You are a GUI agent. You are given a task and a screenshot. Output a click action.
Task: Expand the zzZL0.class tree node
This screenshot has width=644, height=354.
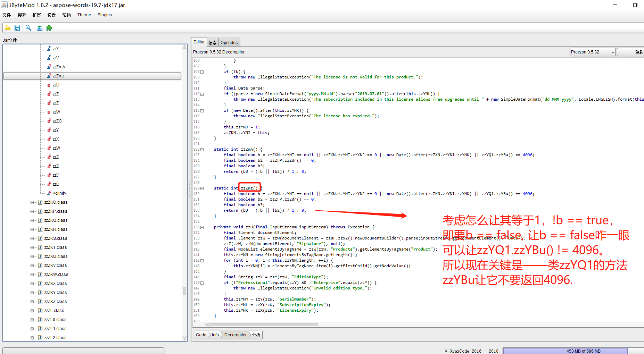pos(32,320)
